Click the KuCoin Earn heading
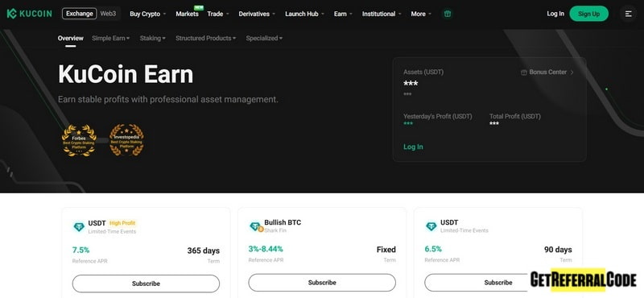The height and width of the screenshot is (298, 644). click(126, 74)
